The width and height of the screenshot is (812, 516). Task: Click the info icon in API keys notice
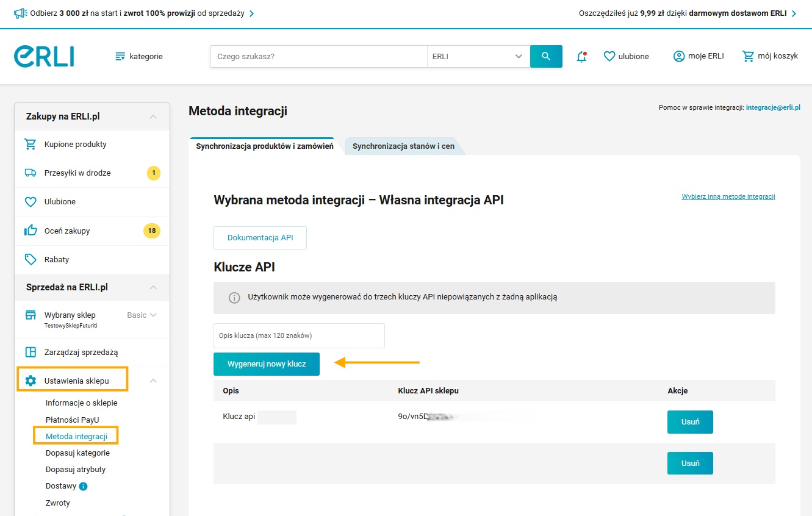(x=234, y=298)
